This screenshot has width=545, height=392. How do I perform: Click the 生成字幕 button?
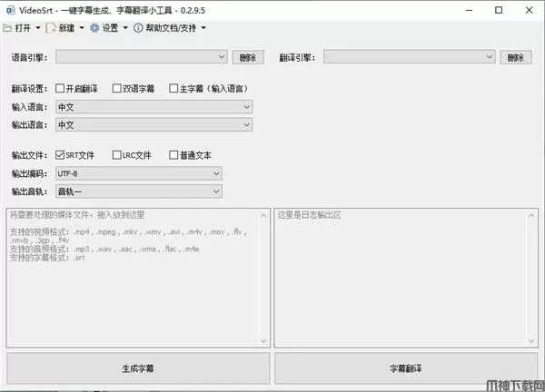pyautogui.click(x=138, y=368)
